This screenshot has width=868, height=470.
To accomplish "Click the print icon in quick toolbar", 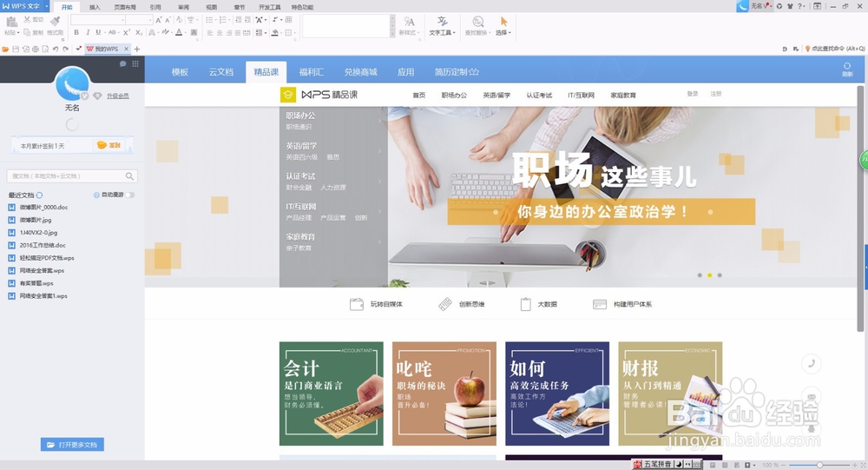I will click(36, 50).
